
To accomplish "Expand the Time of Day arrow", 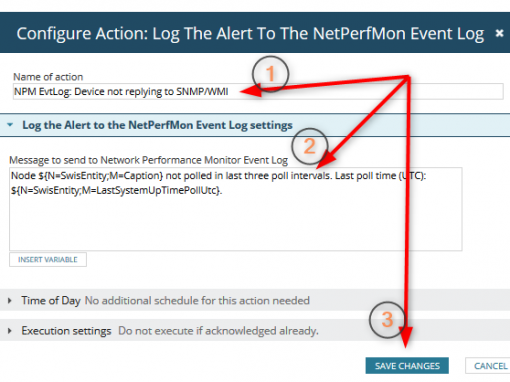I will (x=10, y=301).
